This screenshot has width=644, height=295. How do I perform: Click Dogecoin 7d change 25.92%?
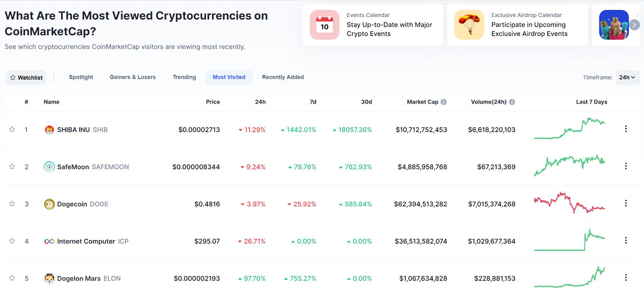pyautogui.click(x=302, y=204)
